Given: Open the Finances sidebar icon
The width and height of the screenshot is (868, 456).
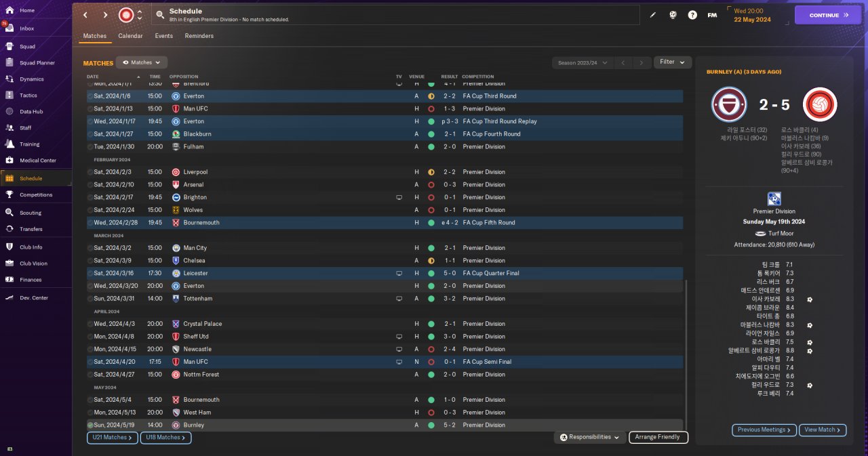Looking at the screenshot, I should 9,279.
